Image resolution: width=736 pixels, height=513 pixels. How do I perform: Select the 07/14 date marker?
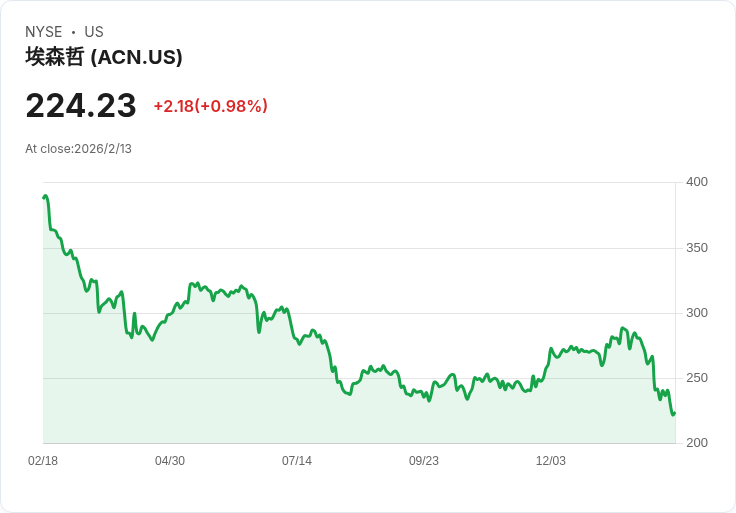click(297, 461)
